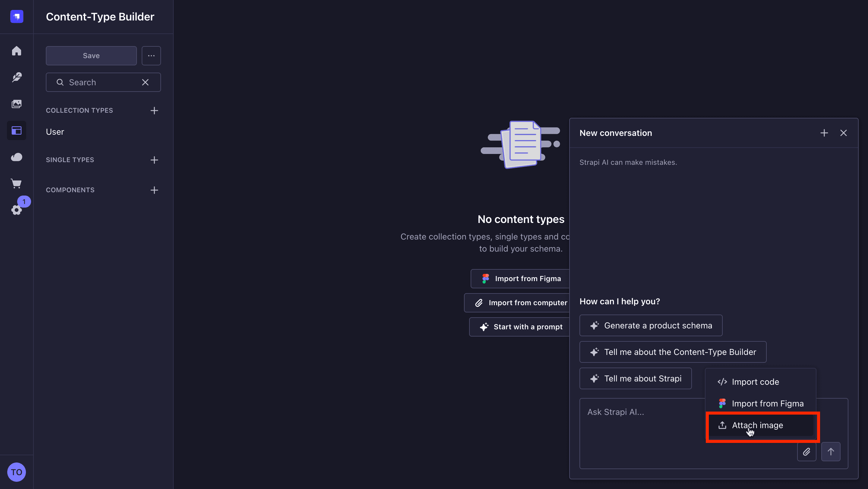Open the Marketplace cart icon
The width and height of the screenshot is (868, 489).
(17, 183)
